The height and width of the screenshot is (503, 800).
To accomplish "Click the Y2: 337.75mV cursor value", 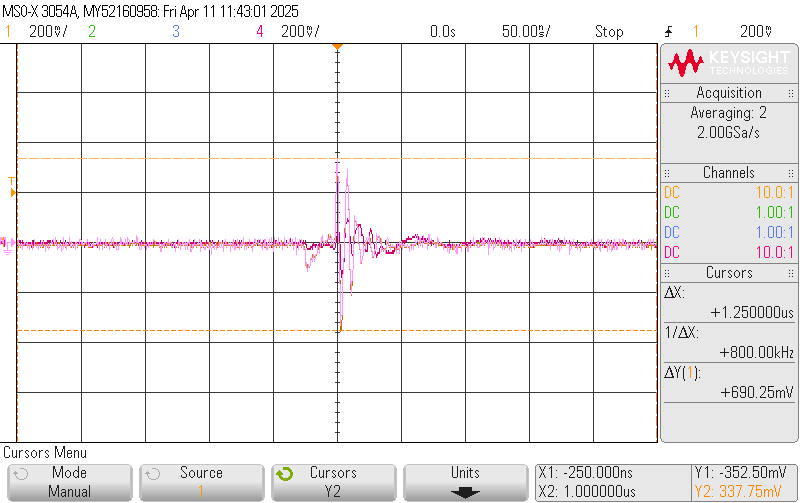I will tap(738, 492).
